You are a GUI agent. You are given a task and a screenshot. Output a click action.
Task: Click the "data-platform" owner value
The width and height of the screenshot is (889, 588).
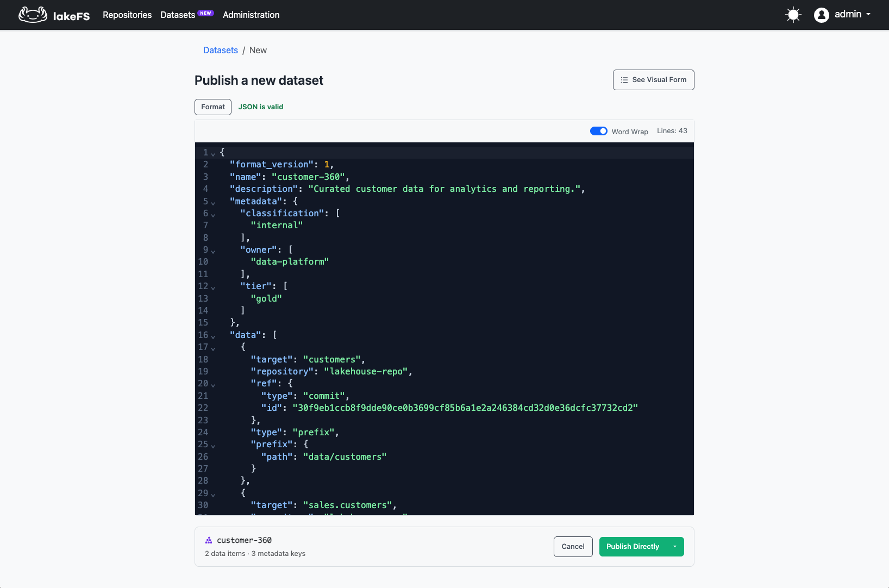290,261
